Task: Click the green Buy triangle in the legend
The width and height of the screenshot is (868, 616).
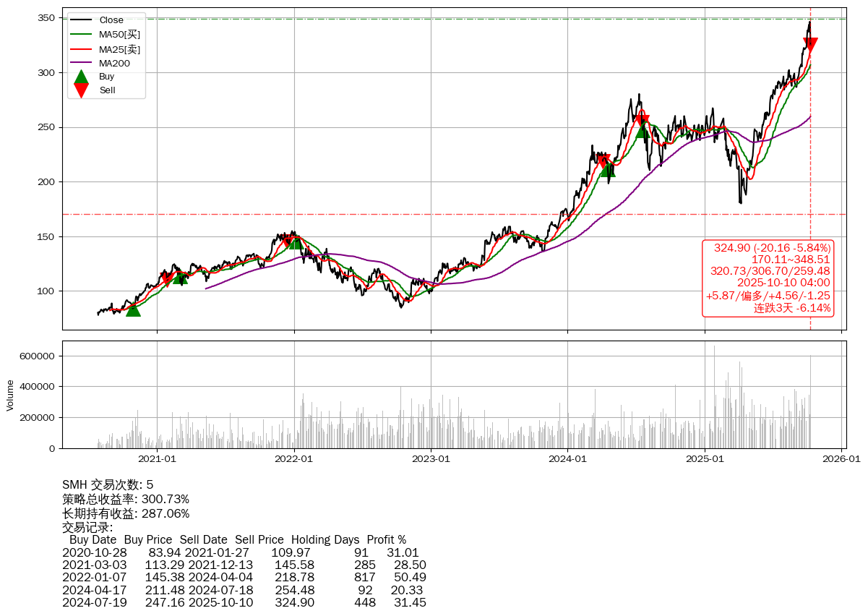Action: [x=82, y=76]
